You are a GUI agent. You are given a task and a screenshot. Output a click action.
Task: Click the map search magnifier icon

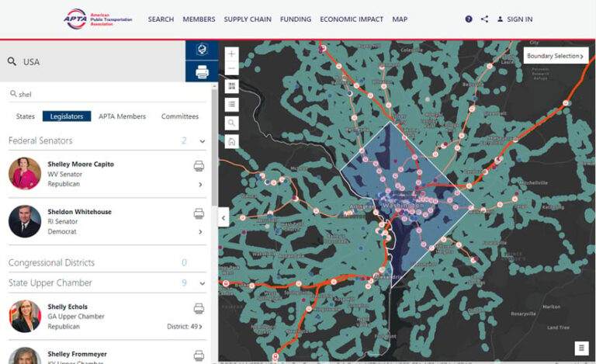pos(231,123)
